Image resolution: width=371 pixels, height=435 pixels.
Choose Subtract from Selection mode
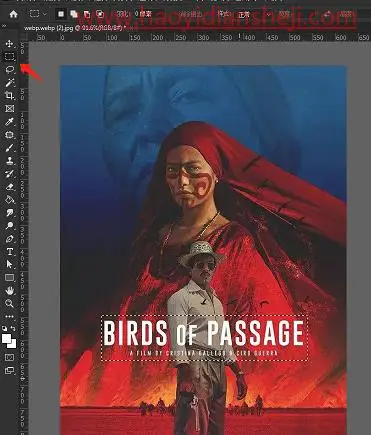pos(87,14)
